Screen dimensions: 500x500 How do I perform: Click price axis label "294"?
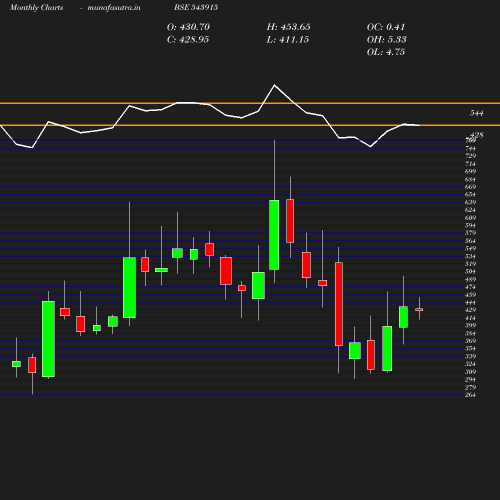click(x=470, y=379)
